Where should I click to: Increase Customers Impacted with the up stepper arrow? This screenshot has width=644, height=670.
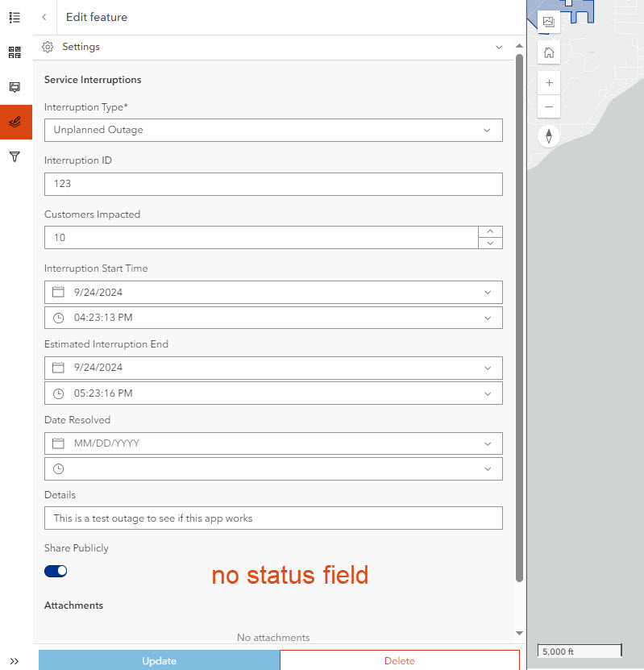(x=490, y=231)
